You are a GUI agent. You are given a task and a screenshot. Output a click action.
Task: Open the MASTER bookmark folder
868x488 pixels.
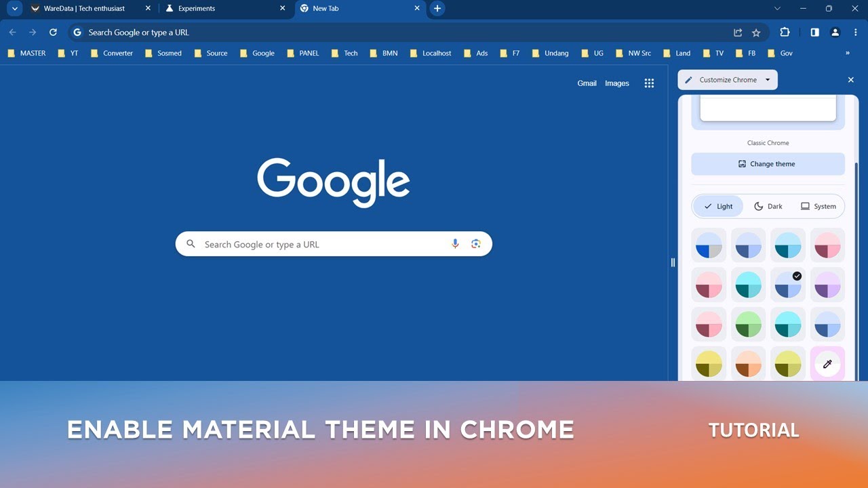point(26,53)
